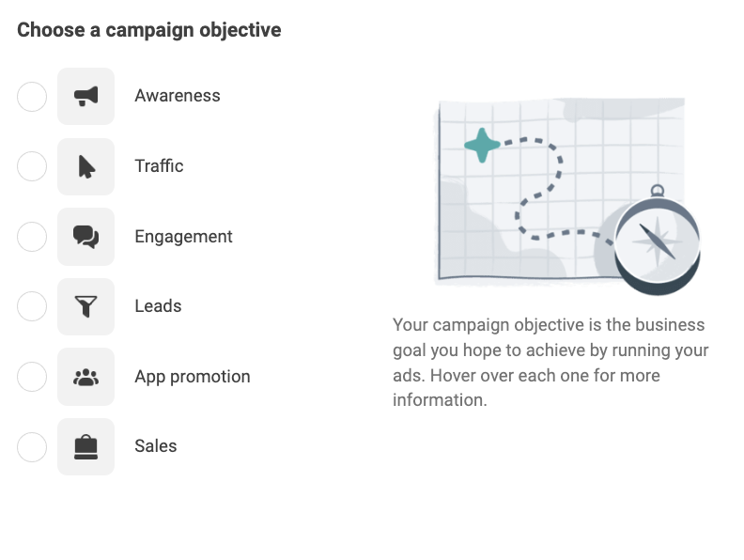Click the App promotion people icon
744x560 pixels.
[x=85, y=377]
